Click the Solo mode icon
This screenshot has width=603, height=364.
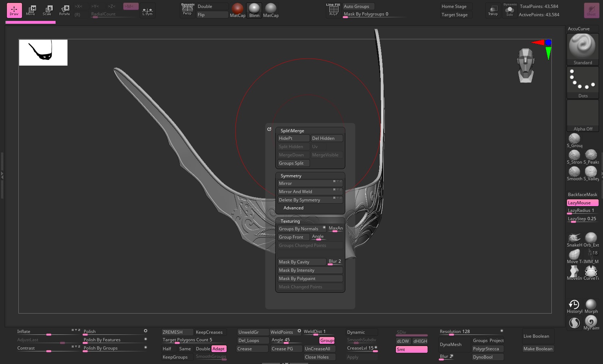coord(510,10)
